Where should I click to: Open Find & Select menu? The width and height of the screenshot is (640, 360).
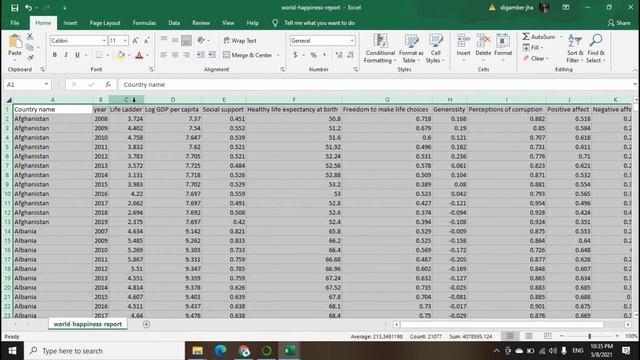click(x=596, y=48)
